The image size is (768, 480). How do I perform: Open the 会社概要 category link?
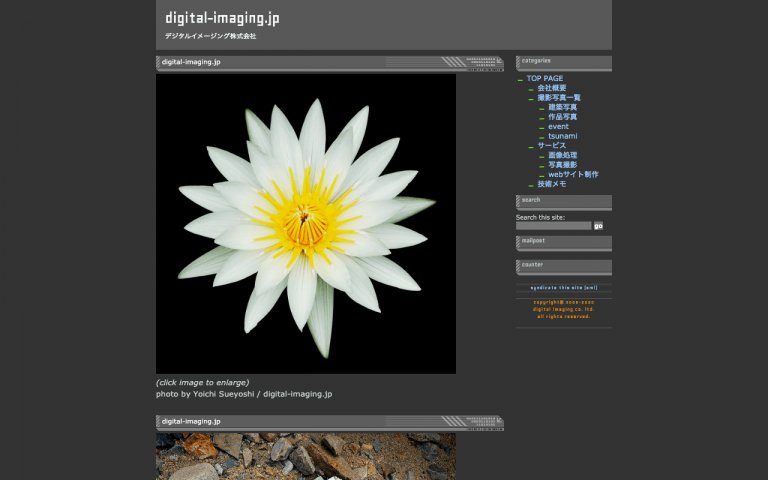pos(552,88)
